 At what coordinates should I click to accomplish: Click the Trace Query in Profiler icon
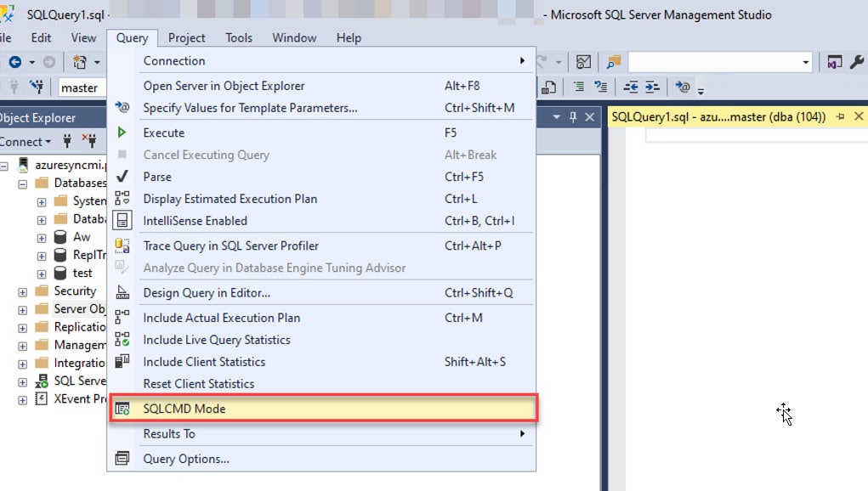[122, 245]
